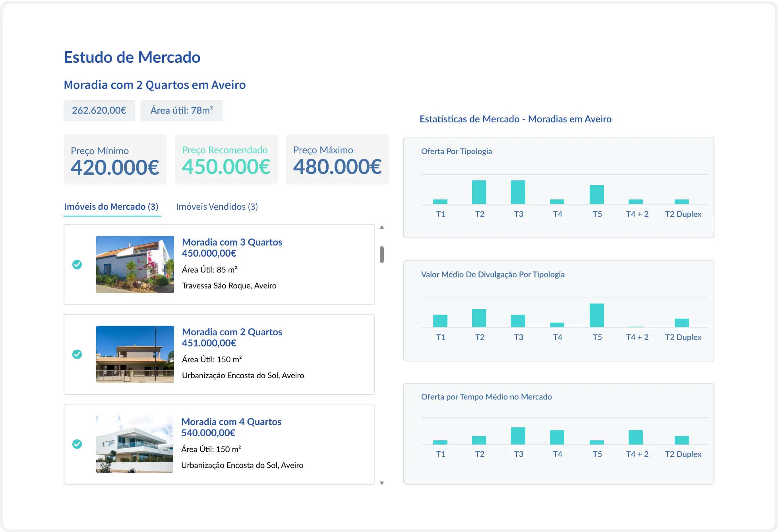
Task: Select the T2 bar in Oferta Por Tipologia
Action: tap(479, 192)
